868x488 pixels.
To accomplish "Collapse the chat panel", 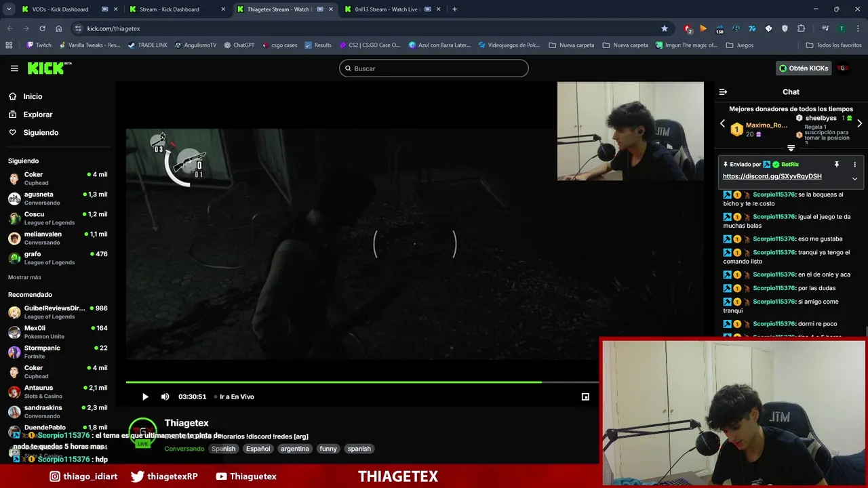I will coord(723,91).
